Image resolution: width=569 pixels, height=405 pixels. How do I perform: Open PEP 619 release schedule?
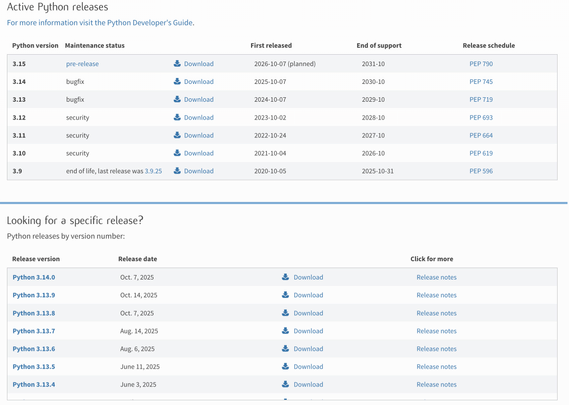coord(481,153)
